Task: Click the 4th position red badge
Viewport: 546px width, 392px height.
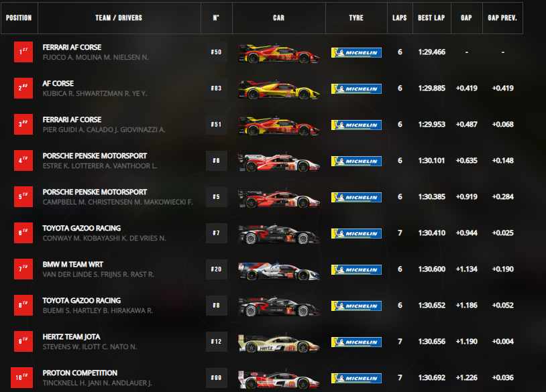Action: click(x=23, y=160)
